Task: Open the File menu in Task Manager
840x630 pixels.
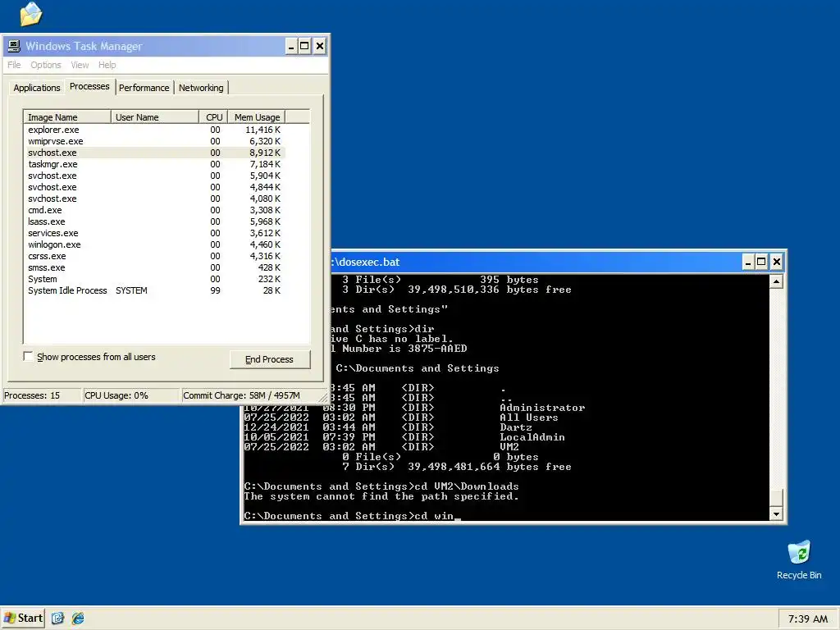Action: point(14,65)
